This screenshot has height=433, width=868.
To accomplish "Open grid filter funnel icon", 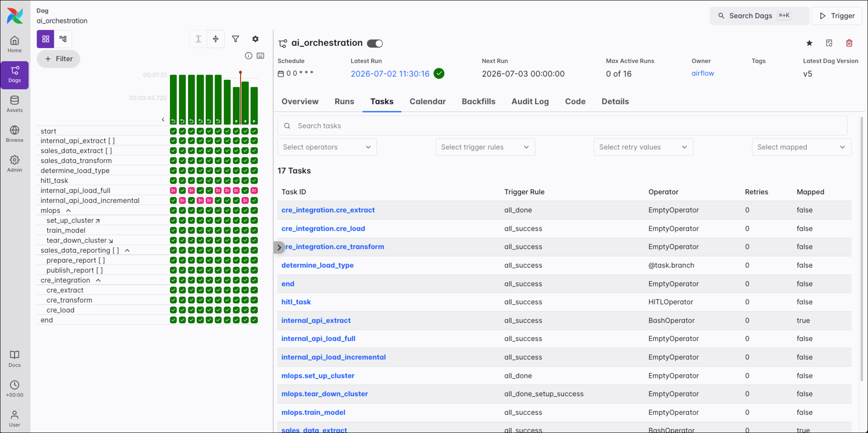I will 235,39.
